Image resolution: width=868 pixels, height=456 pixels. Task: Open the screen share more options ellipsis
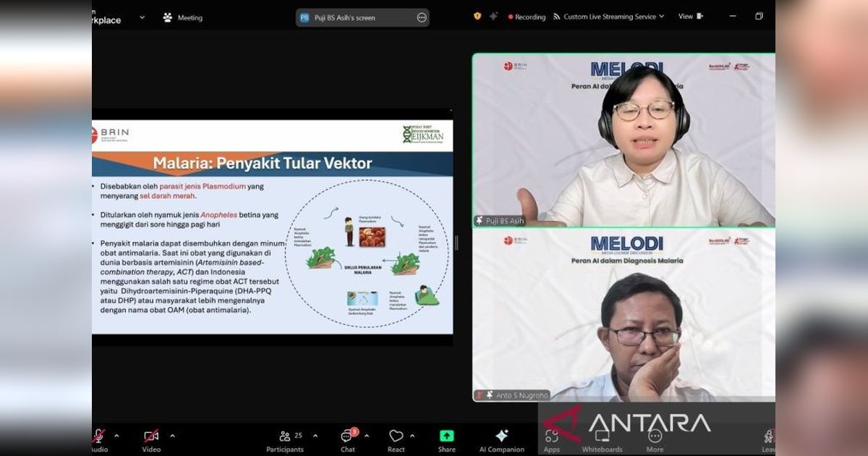click(422, 17)
